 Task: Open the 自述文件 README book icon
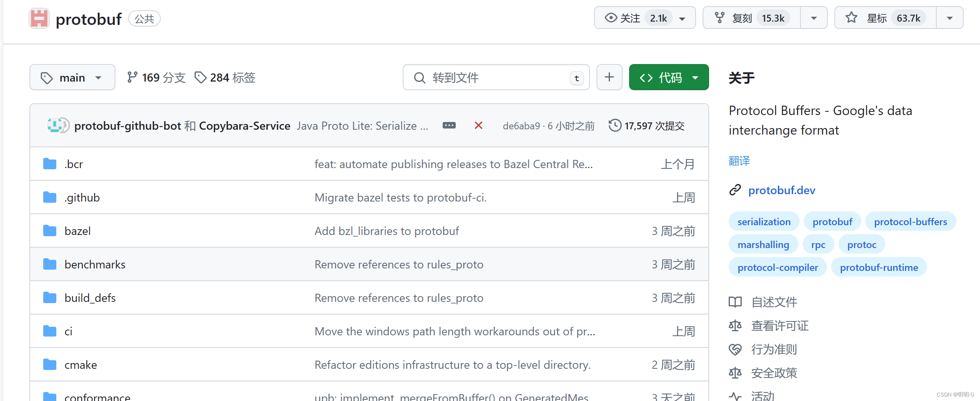tap(735, 302)
